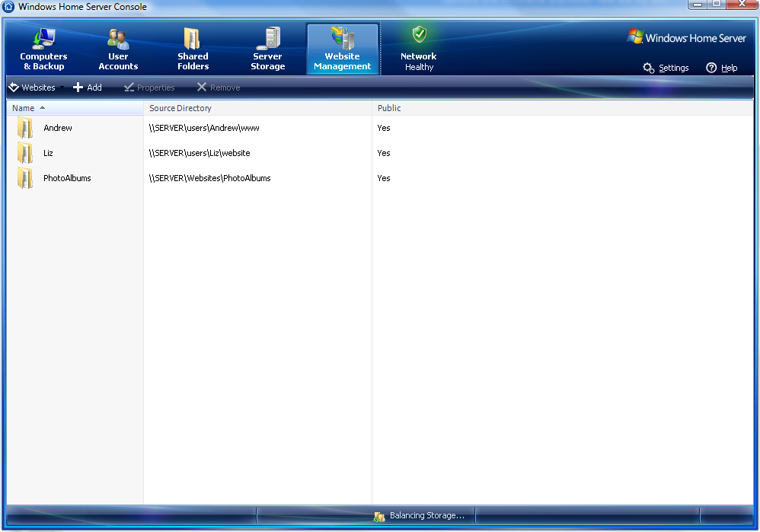The width and height of the screenshot is (760, 532).
Task: Click the X icon beside Remove
Action: pyautogui.click(x=202, y=87)
